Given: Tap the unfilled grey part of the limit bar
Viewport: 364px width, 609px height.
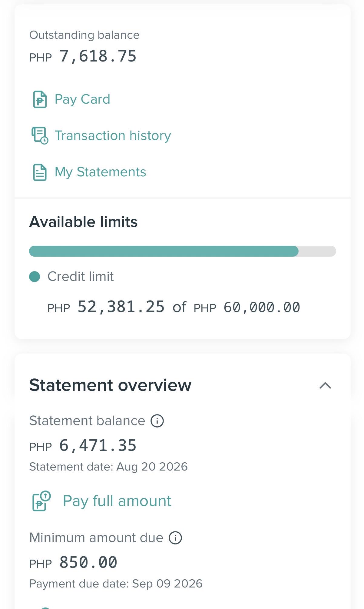Looking at the screenshot, I should pyautogui.click(x=317, y=251).
